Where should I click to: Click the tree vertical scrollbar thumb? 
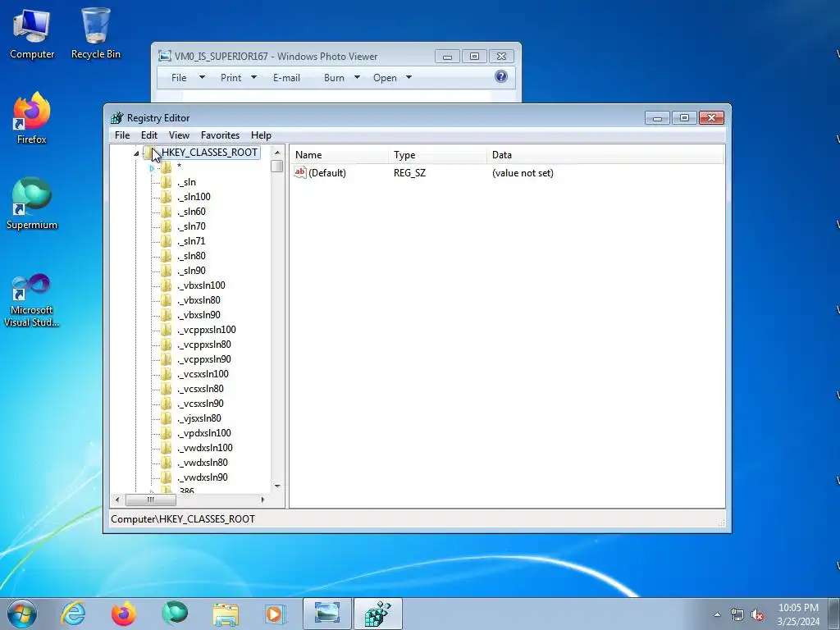point(277,166)
